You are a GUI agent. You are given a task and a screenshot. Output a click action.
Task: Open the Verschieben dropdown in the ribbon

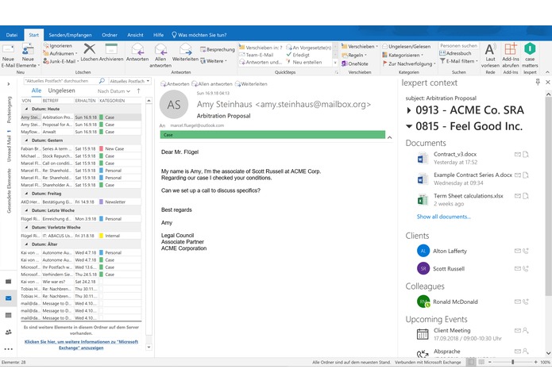pyautogui.click(x=360, y=46)
